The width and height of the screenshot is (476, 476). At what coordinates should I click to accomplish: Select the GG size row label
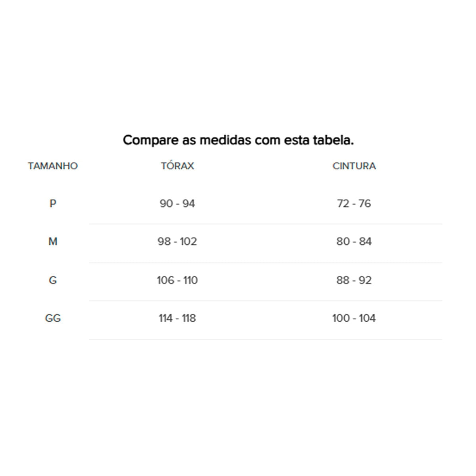53,318
